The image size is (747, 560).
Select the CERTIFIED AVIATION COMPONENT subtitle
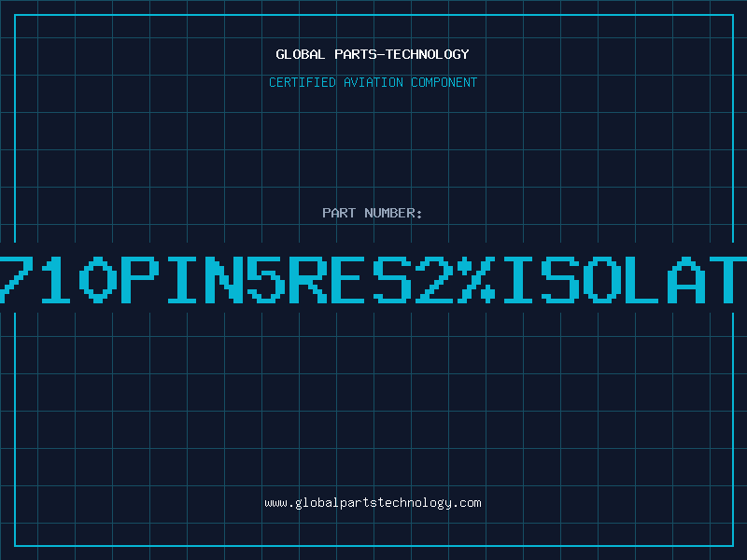point(373,82)
